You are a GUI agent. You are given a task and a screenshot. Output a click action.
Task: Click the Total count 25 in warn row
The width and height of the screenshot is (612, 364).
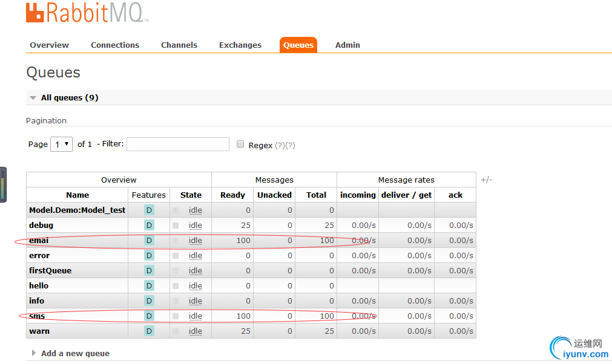tap(329, 331)
